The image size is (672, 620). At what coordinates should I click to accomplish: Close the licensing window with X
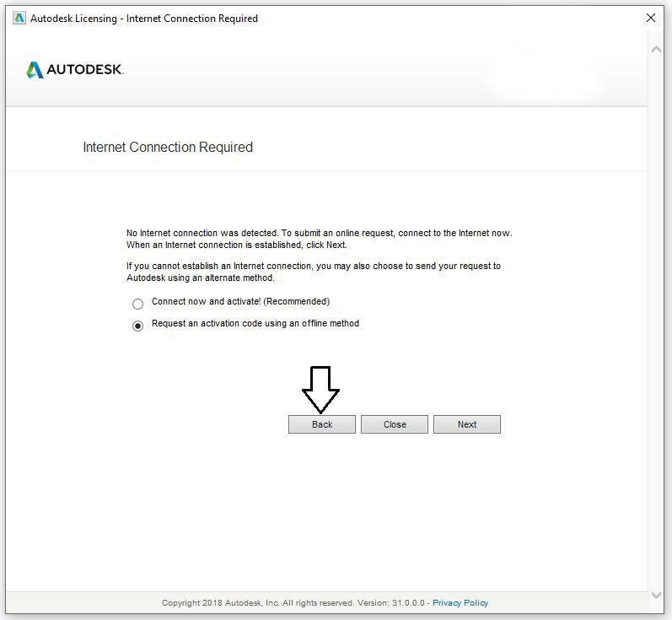[x=651, y=18]
